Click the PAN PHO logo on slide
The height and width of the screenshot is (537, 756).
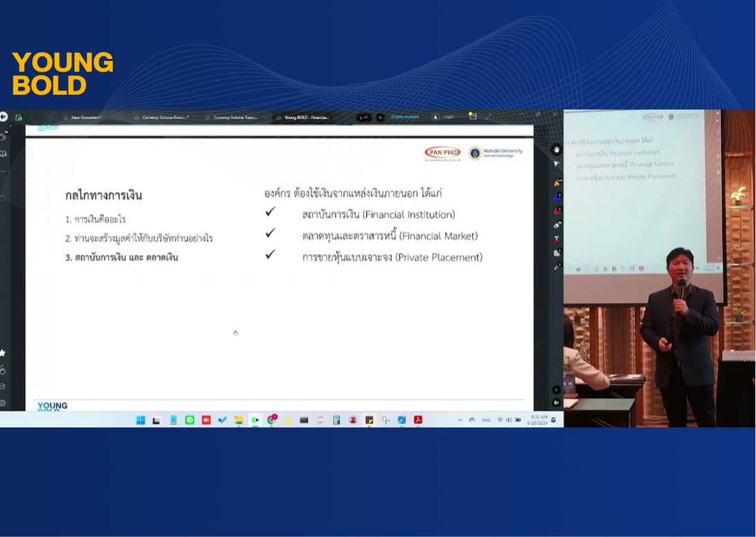pos(442,153)
